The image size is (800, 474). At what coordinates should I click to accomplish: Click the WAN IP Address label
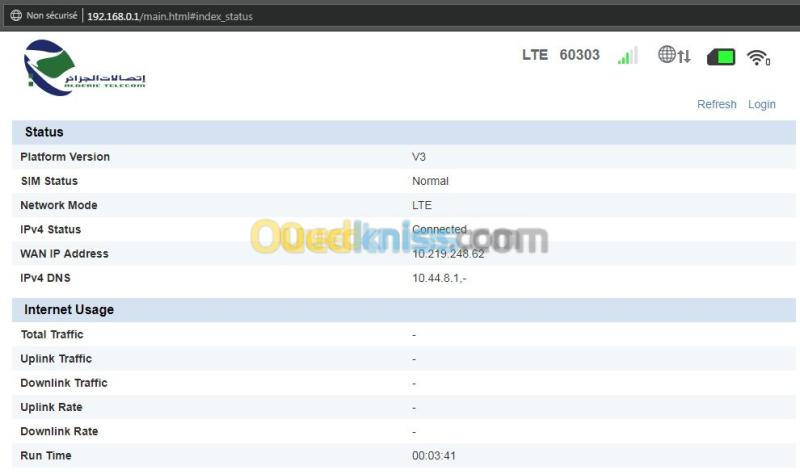pyautogui.click(x=64, y=254)
